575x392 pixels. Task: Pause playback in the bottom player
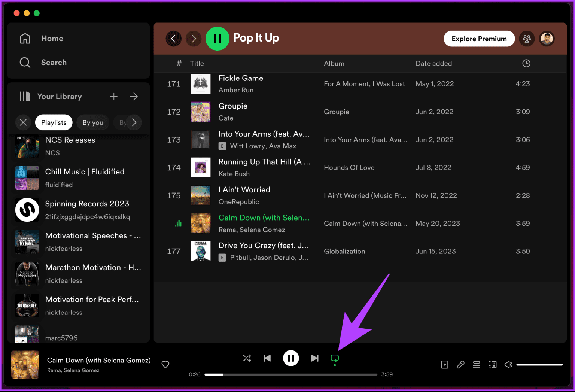291,358
